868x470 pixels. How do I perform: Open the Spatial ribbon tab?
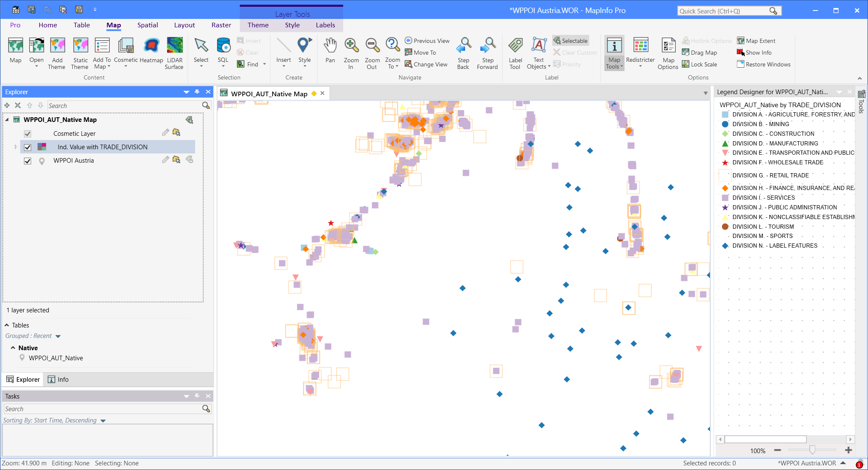tap(148, 25)
